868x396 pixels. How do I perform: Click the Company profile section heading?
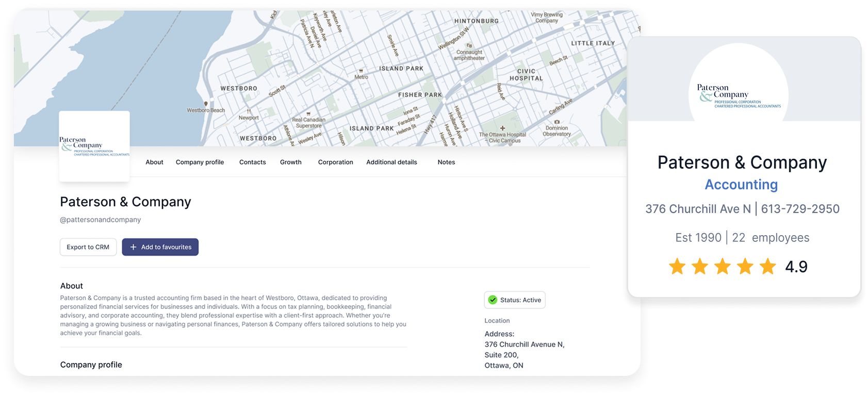(91, 365)
